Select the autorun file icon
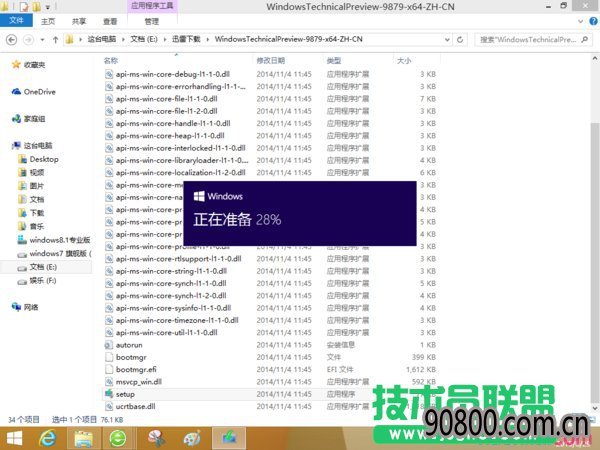Screen dimensions: 600x450 point(109,345)
